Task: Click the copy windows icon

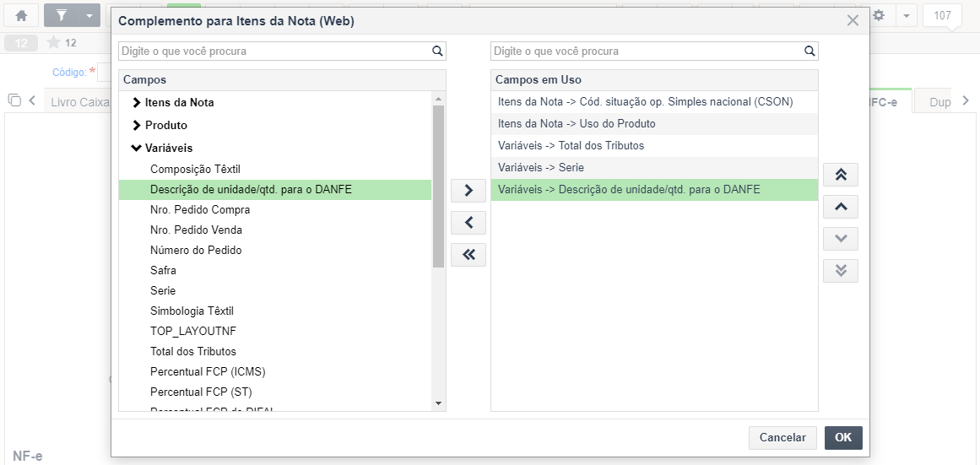Action: coord(14,100)
